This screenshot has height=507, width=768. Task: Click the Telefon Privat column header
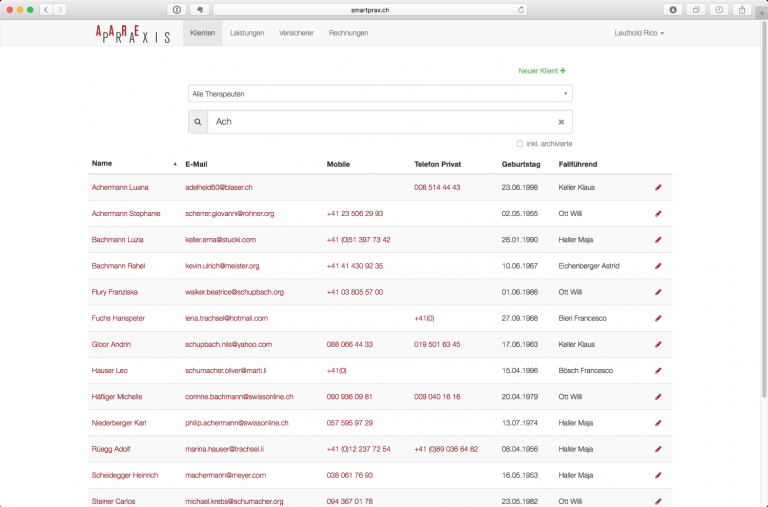[437, 164]
